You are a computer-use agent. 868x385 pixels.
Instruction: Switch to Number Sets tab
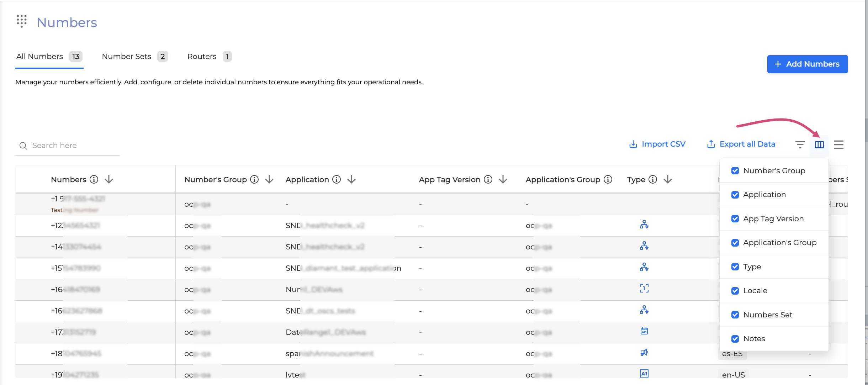pyautogui.click(x=127, y=57)
